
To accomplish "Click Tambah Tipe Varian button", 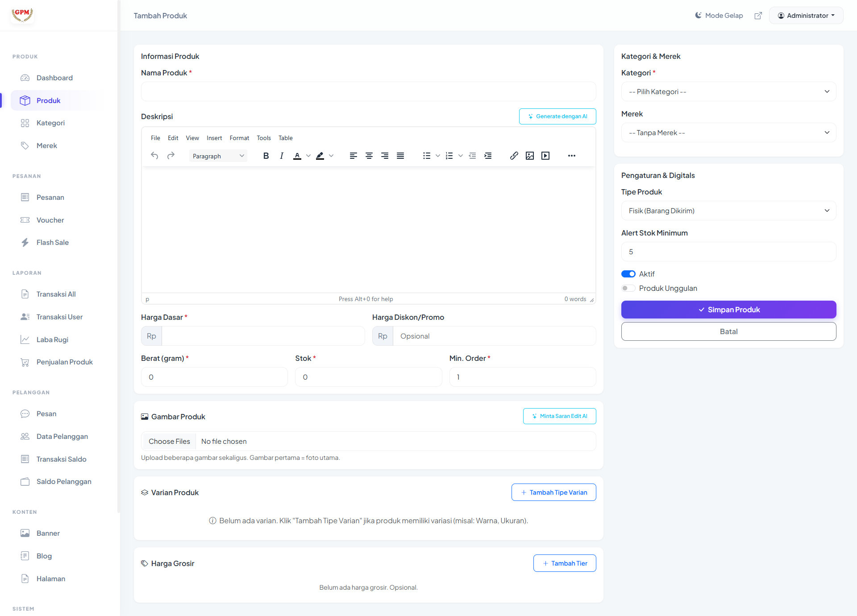I will (x=553, y=492).
